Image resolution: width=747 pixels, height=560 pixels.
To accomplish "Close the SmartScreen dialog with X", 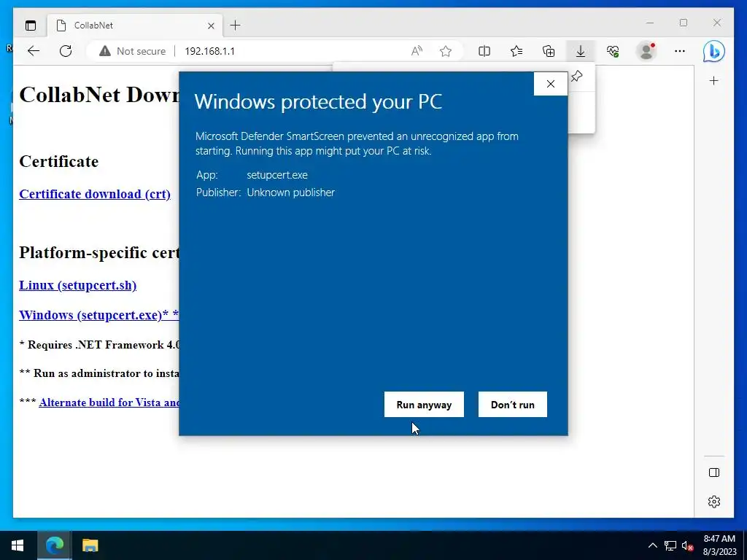I will pyautogui.click(x=551, y=84).
